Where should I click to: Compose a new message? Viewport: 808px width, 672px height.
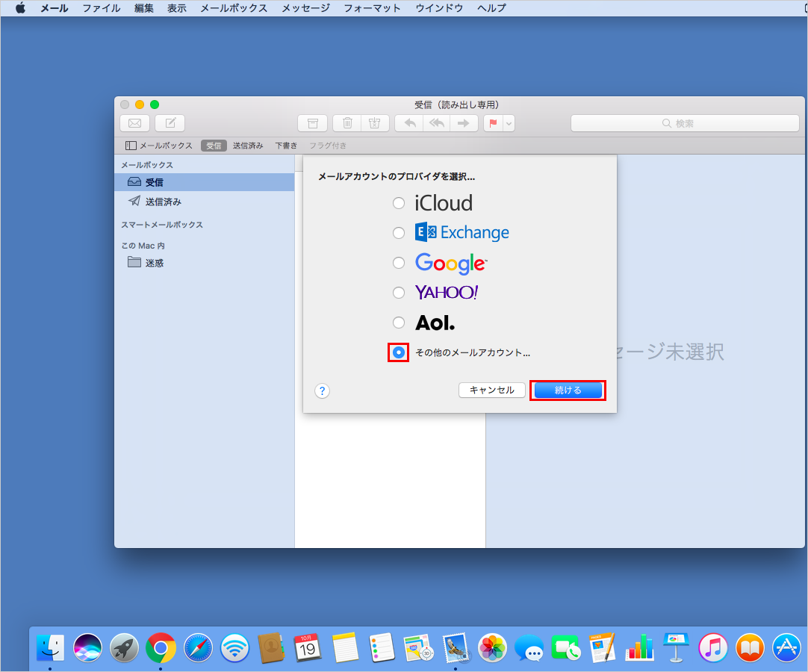[169, 122]
